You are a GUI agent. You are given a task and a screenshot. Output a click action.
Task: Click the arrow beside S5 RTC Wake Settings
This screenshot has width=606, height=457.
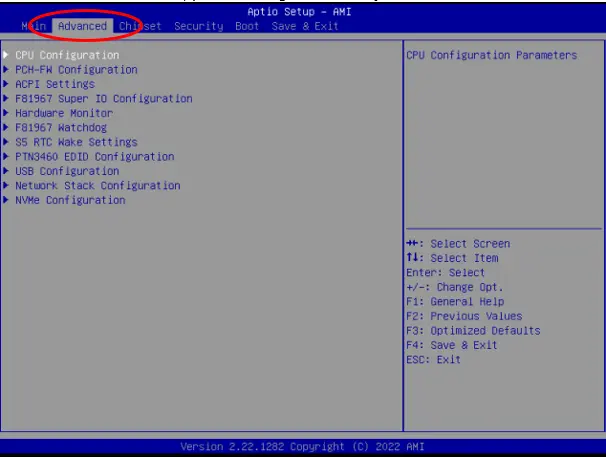point(6,142)
